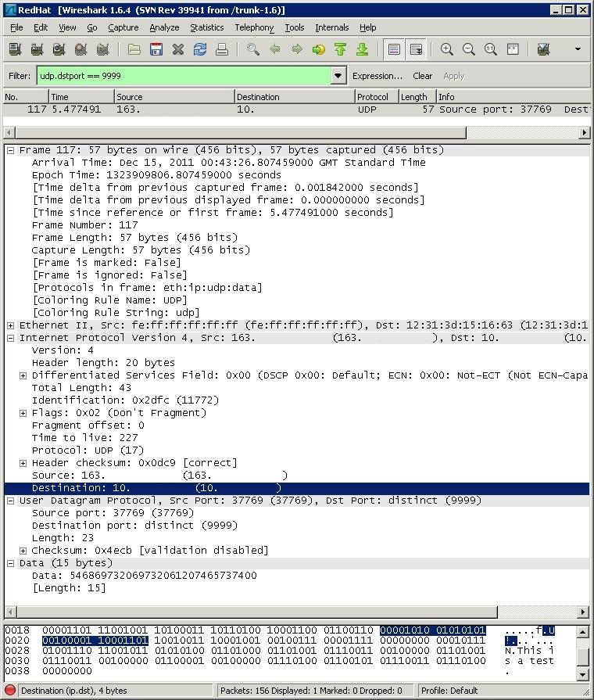
Task: Collapse User Datagram Protocol section
Action: point(10,501)
